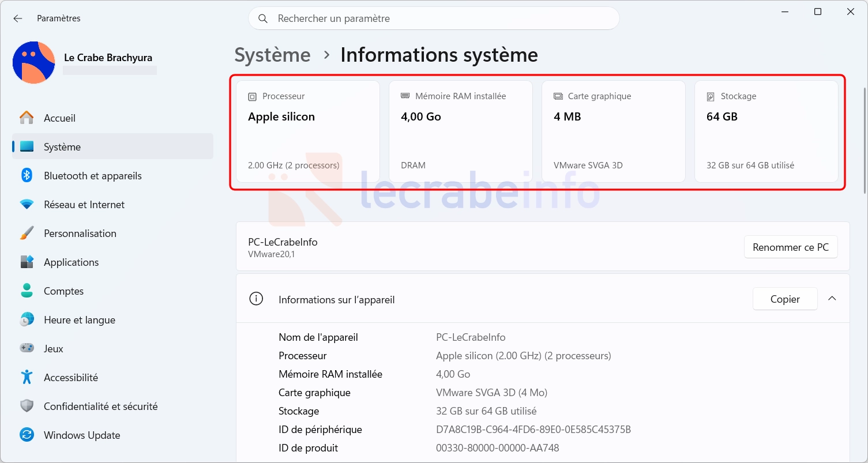Click the Système breadcrumb link

pyautogui.click(x=272, y=55)
